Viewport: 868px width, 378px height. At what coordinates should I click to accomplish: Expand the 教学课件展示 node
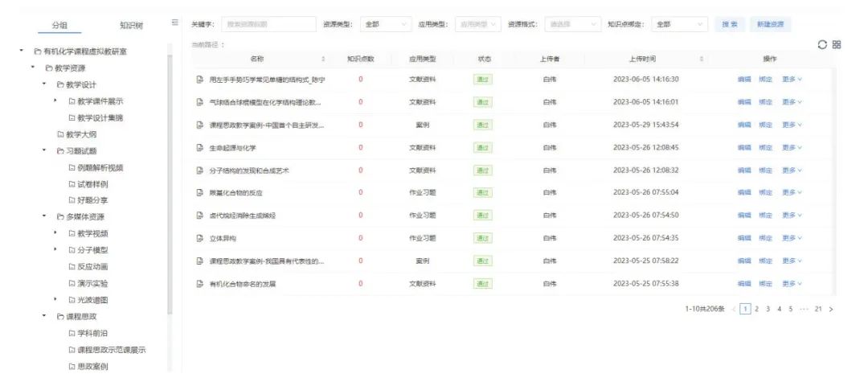[55, 101]
